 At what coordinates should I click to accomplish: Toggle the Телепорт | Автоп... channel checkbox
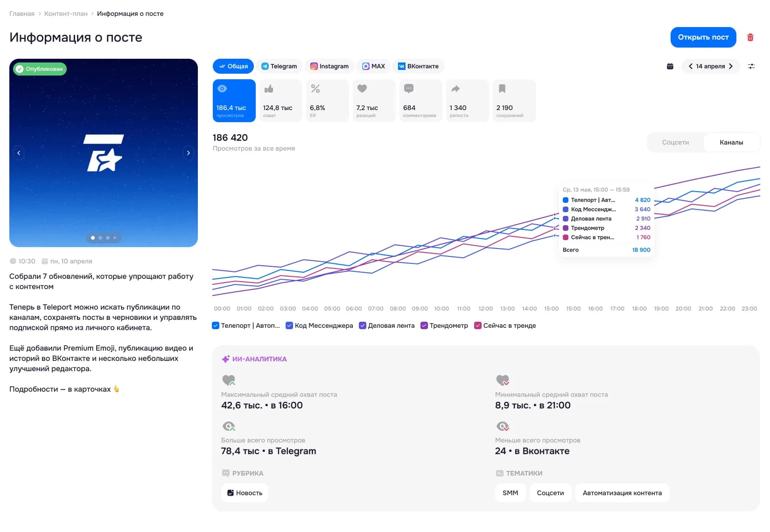coord(216,325)
